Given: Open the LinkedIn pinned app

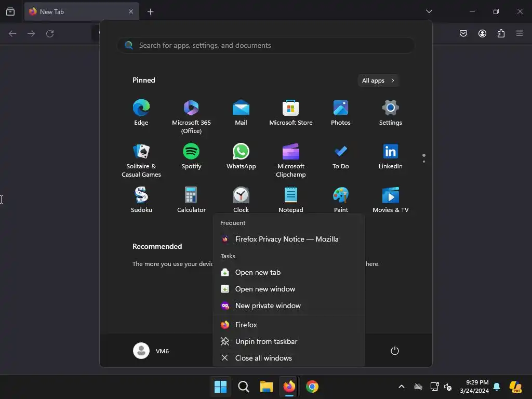Looking at the screenshot, I should (391, 157).
